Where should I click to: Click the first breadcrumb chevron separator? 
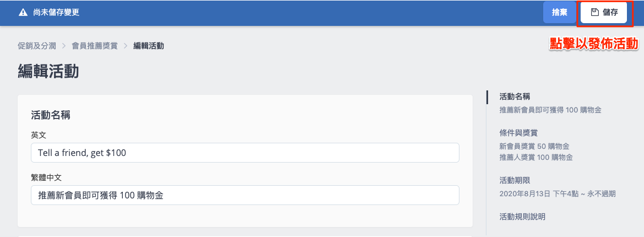(x=63, y=46)
